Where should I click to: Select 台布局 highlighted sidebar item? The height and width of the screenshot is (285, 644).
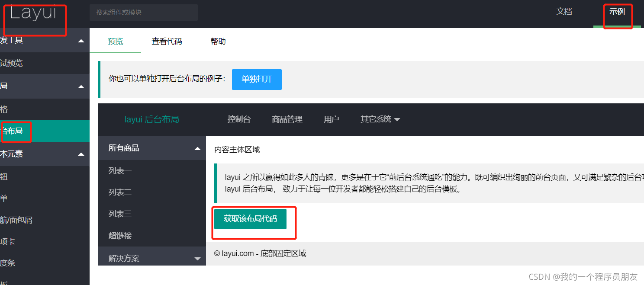[45, 131]
